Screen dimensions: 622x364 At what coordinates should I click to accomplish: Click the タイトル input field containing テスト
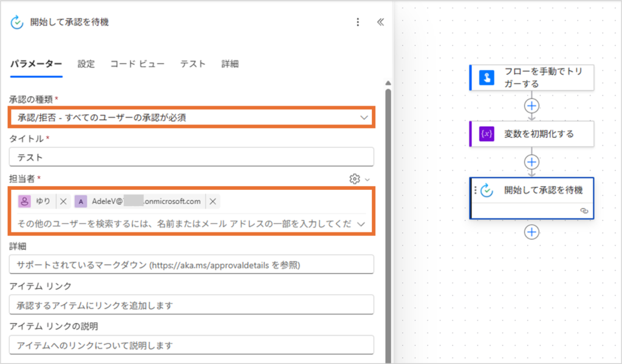pyautogui.click(x=191, y=157)
